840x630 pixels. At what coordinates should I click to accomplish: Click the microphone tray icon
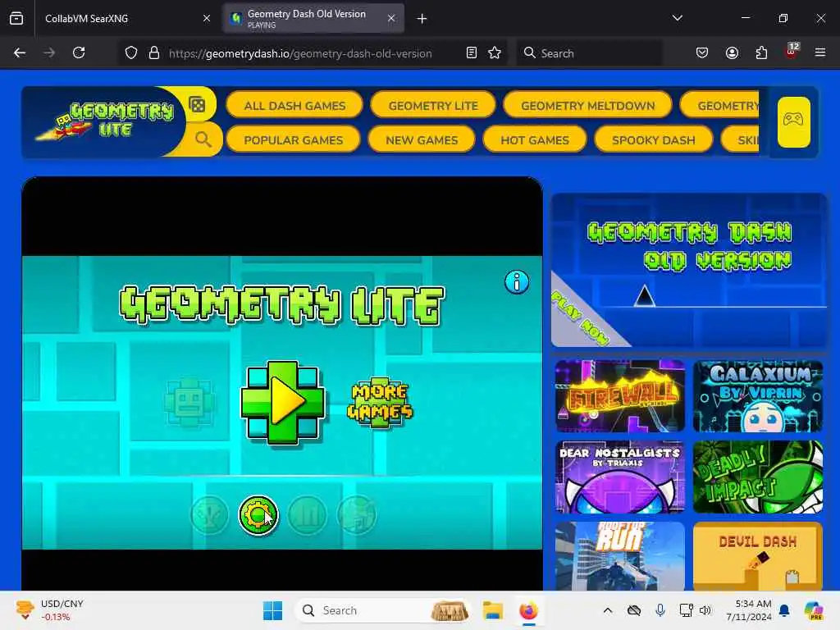tap(660, 610)
